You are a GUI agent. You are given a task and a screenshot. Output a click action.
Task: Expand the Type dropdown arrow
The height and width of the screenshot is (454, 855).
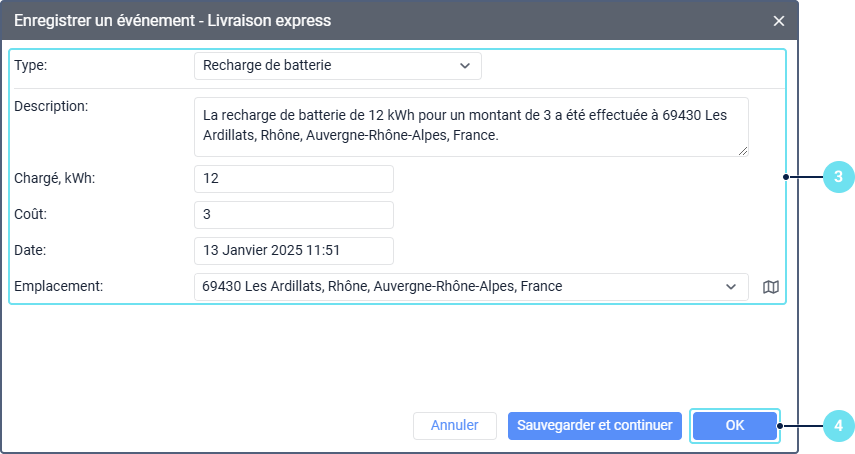tap(464, 66)
